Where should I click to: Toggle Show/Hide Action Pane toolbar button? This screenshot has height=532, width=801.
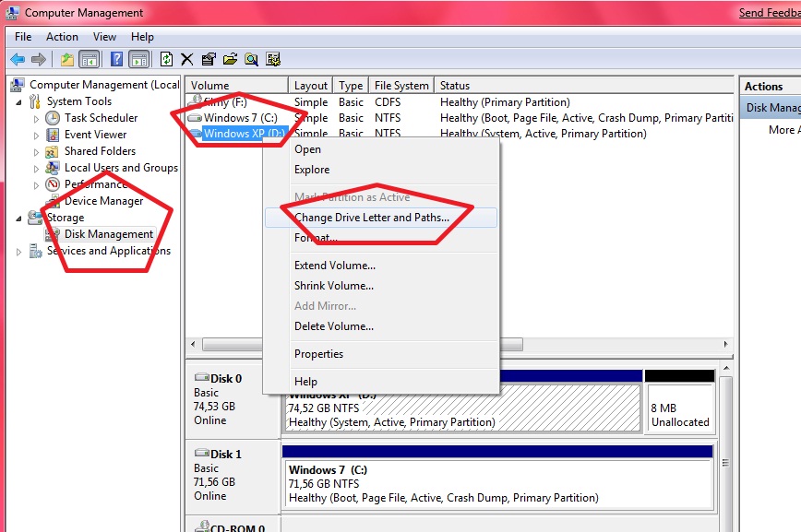click(x=139, y=59)
